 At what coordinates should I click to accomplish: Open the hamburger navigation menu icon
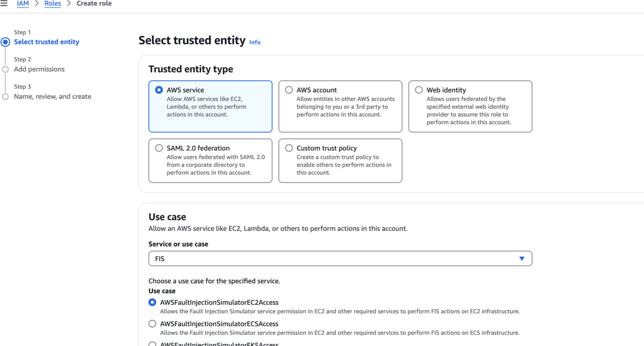(x=4, y=4)
